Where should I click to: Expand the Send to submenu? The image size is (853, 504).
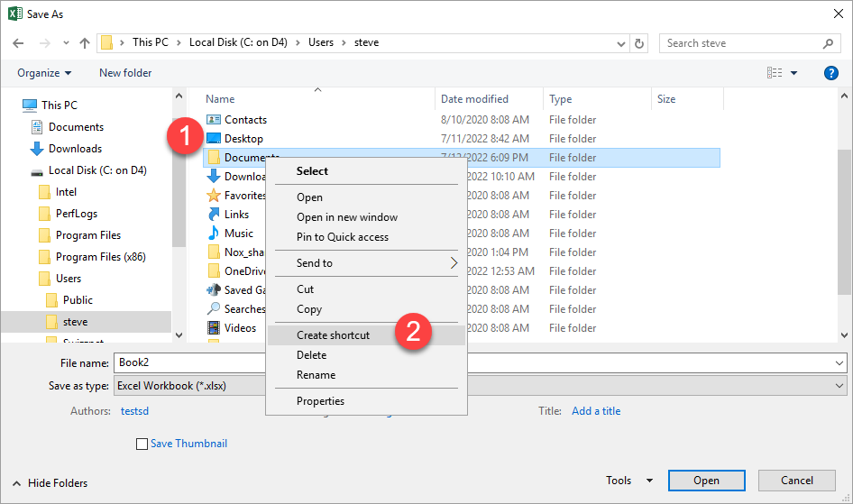367,263
